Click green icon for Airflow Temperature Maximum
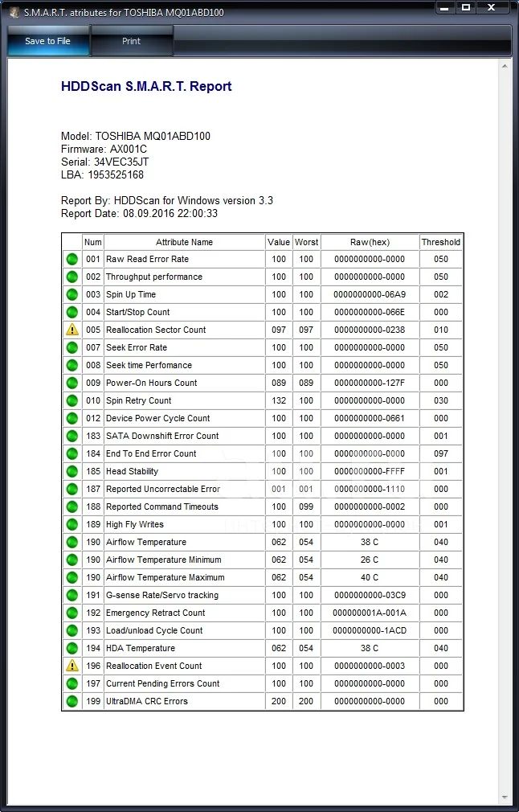Viewport: 519px width, 812px height. (72, 577)
